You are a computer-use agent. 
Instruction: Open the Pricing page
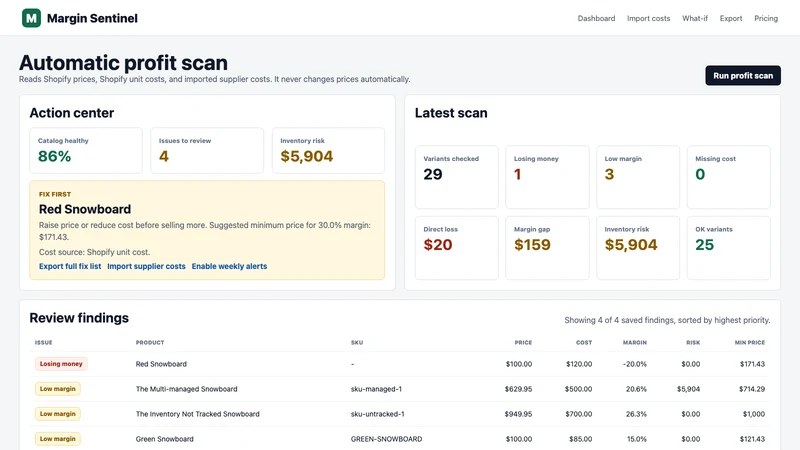coord(766,18)
